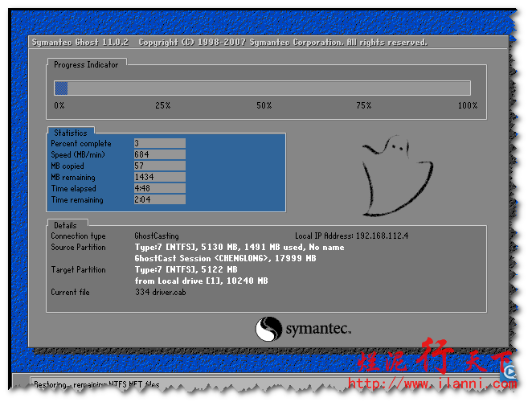Click the Time elapsed label
The width and height of the screenshot is (532, 406).
click(x=74, y=188)
